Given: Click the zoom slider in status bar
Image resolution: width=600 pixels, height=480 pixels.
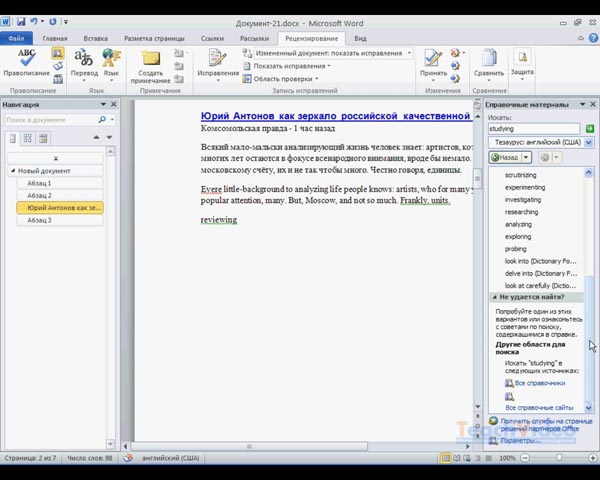Looking at the screenshot, I should click(558, 458).
